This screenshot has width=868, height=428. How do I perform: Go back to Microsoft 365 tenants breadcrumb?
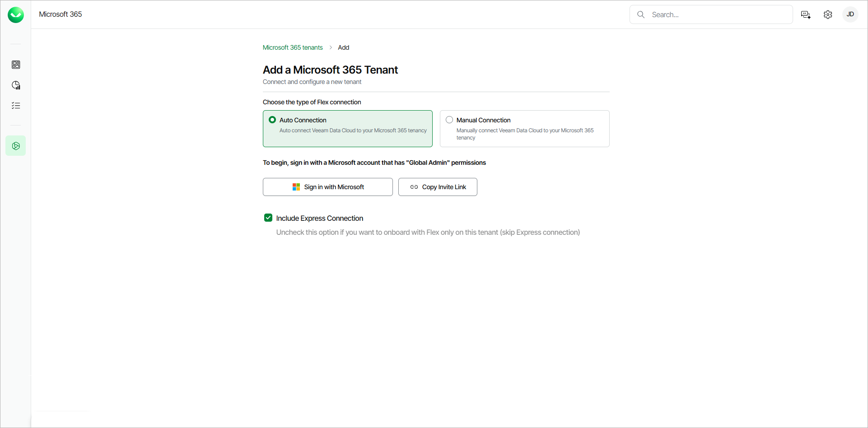coord(293,47)
